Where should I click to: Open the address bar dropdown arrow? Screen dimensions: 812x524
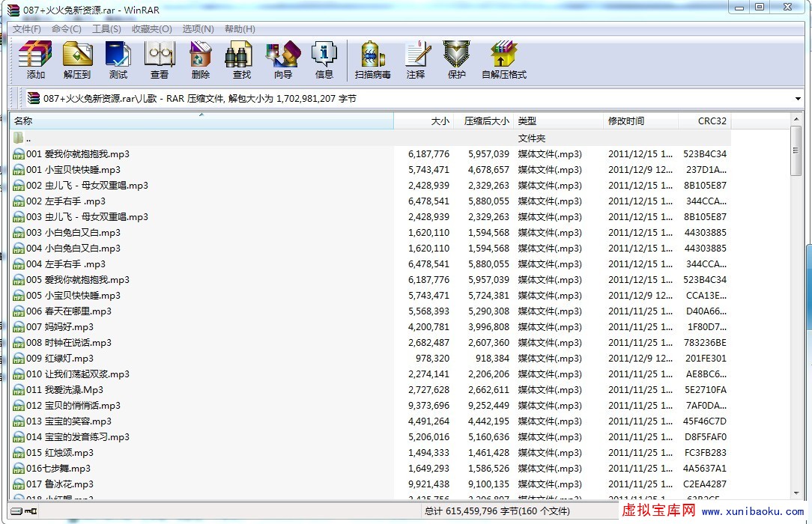click(x=796, y=98)
